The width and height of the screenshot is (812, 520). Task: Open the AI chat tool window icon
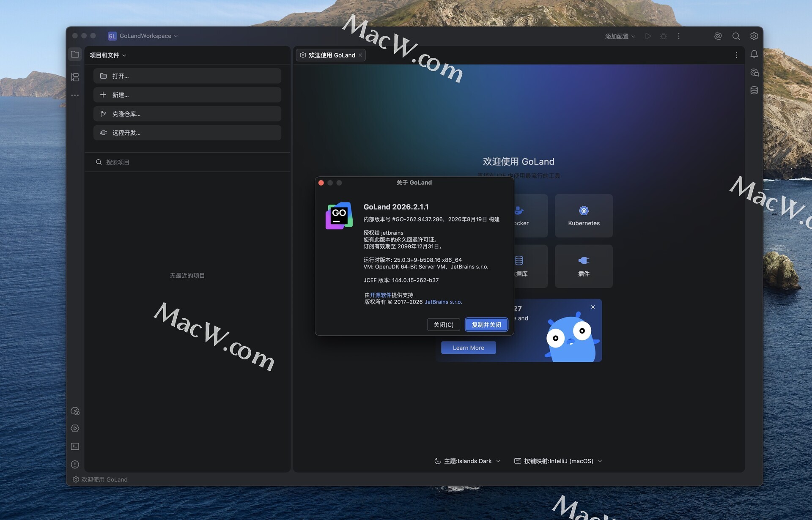point(754,73)
